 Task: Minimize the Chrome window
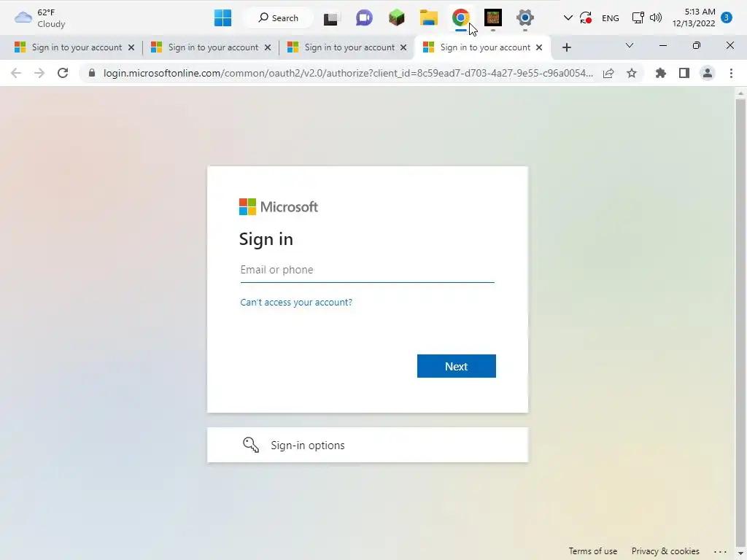point(662,46)
